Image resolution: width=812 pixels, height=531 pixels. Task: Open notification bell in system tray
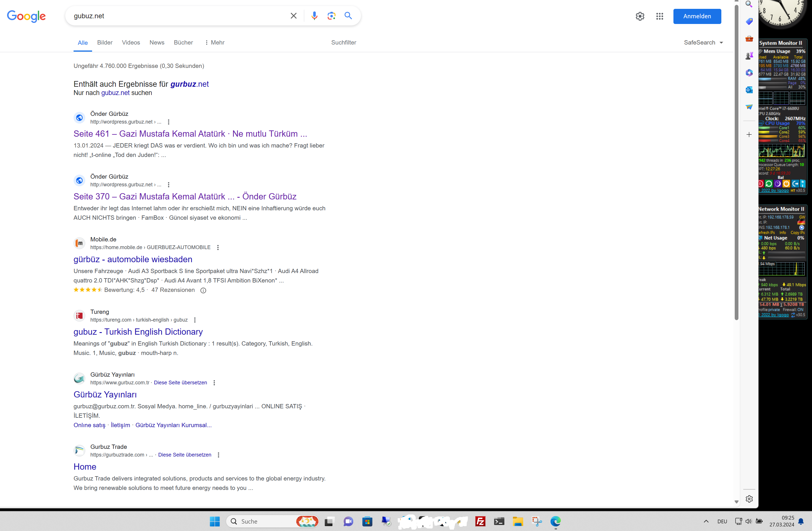[801, 521]
